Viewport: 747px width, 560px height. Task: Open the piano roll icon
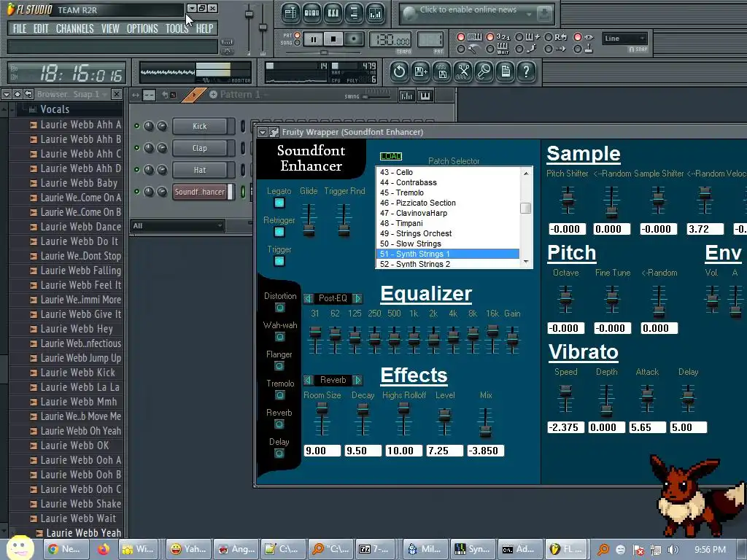coord(333,13)
